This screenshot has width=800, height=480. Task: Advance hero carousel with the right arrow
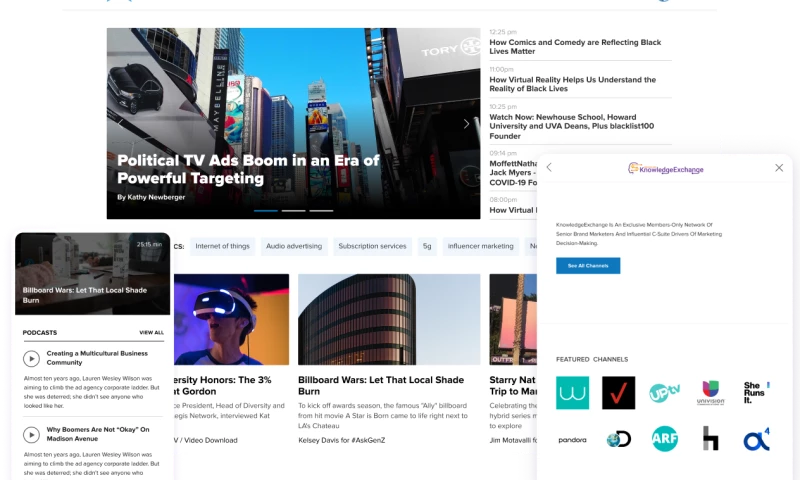[x=466, y=124]
